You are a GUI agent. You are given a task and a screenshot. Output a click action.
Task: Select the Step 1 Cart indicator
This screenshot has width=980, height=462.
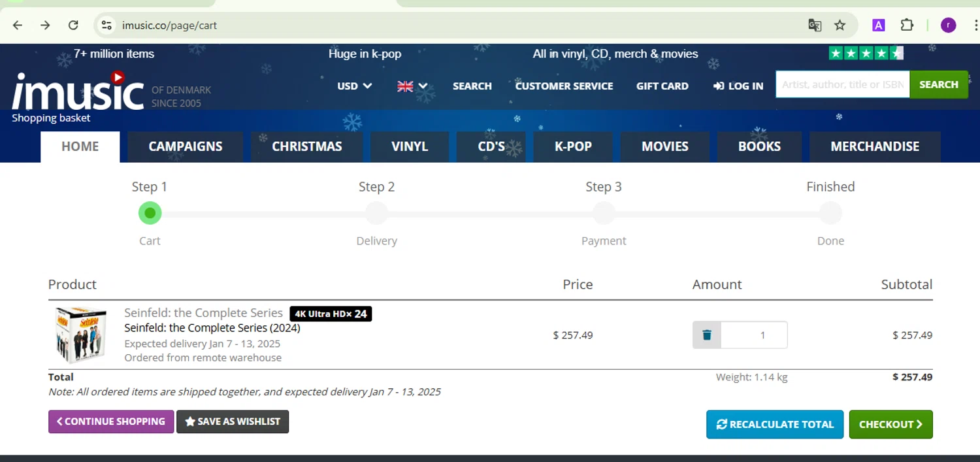(x=150, y=213)
